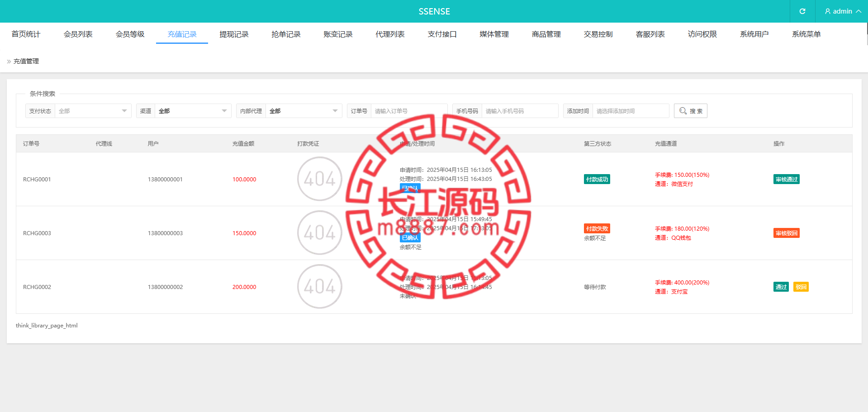This screenshot has height=412, width=868.
Task: Click the 充值金额 column header
Action: coord(243,144)
